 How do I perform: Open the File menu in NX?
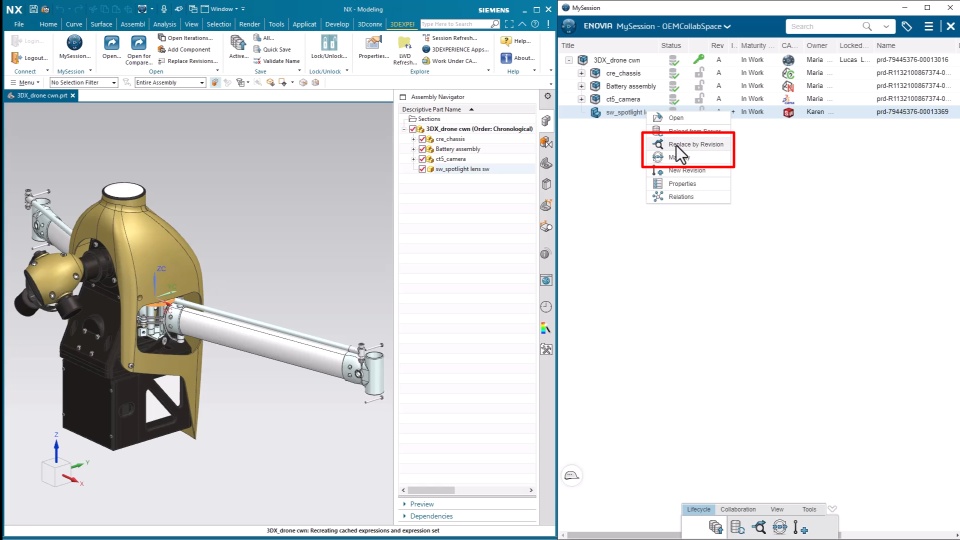pos(19,24)
